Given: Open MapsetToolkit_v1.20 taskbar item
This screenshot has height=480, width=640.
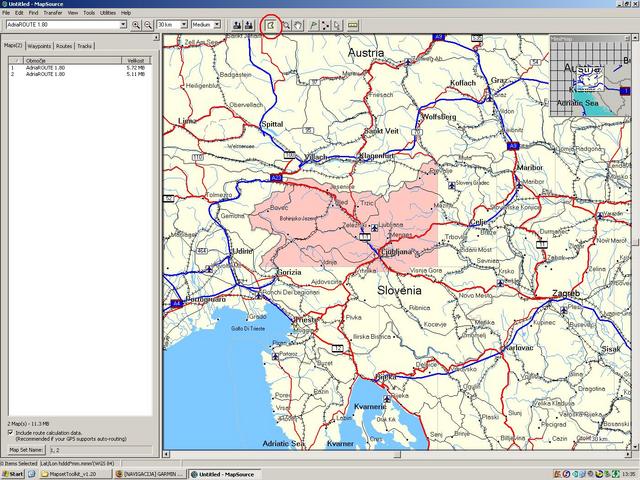Looking at the screenshot, I should coord(76,474).
